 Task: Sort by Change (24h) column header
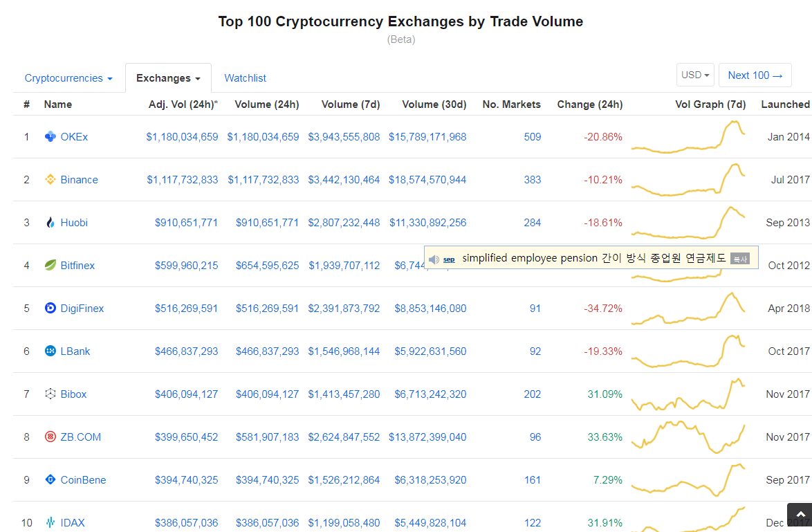click(590, 104)
